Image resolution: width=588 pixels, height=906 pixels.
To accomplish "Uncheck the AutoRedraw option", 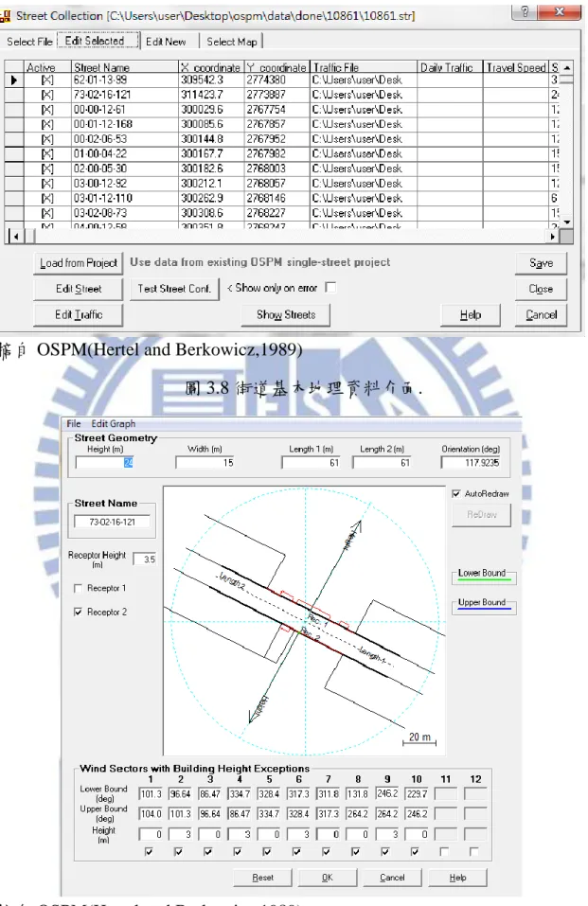I will tap(456, 493).
